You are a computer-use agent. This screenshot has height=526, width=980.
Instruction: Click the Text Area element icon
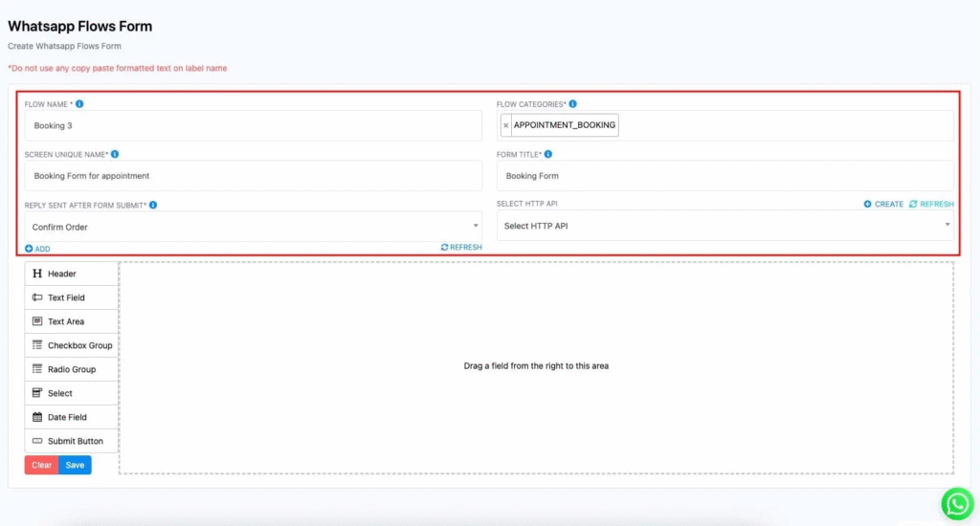point(37,321)
